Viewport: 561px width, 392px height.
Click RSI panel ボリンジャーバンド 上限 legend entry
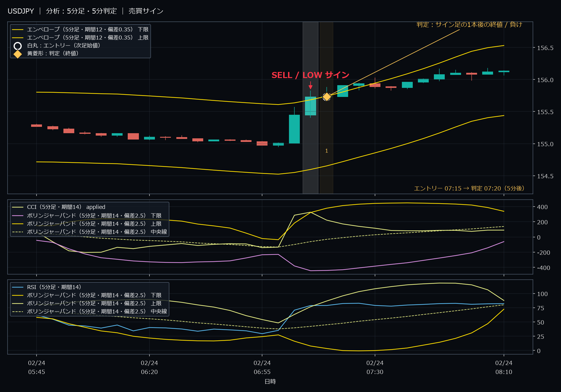pyautogui.click(x=87, y=303)
